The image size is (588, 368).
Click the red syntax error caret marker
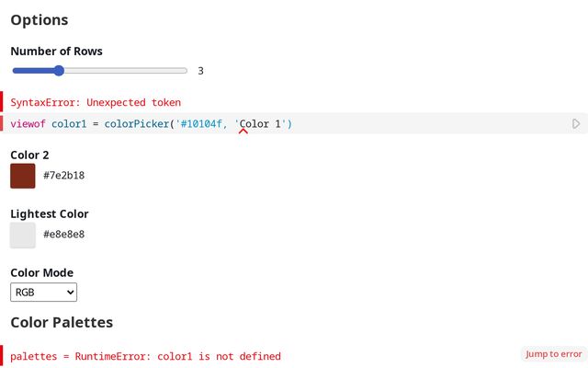[243, 131]
